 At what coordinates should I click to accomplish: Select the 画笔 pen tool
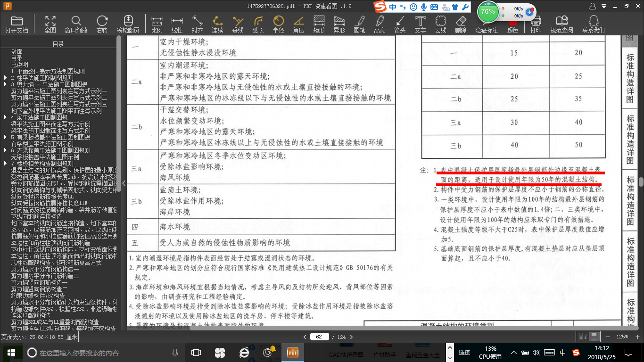(x=359, y=24)
